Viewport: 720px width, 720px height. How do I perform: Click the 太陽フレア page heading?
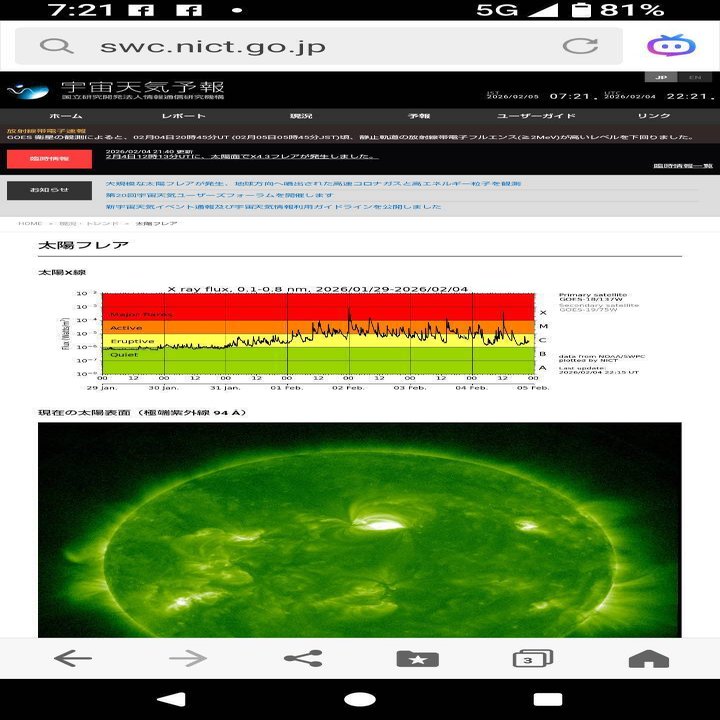83,245
